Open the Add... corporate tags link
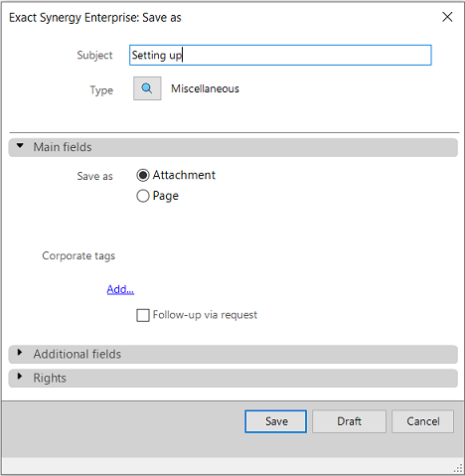Screen dimensions: 465x476 [120, 289]
